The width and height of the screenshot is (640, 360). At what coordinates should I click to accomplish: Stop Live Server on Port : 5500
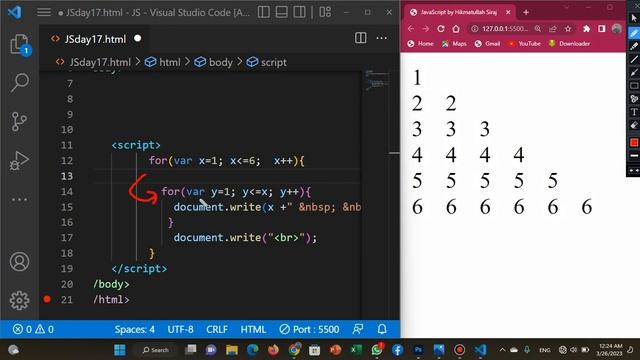pyautogui.click(x=309, y=329)
